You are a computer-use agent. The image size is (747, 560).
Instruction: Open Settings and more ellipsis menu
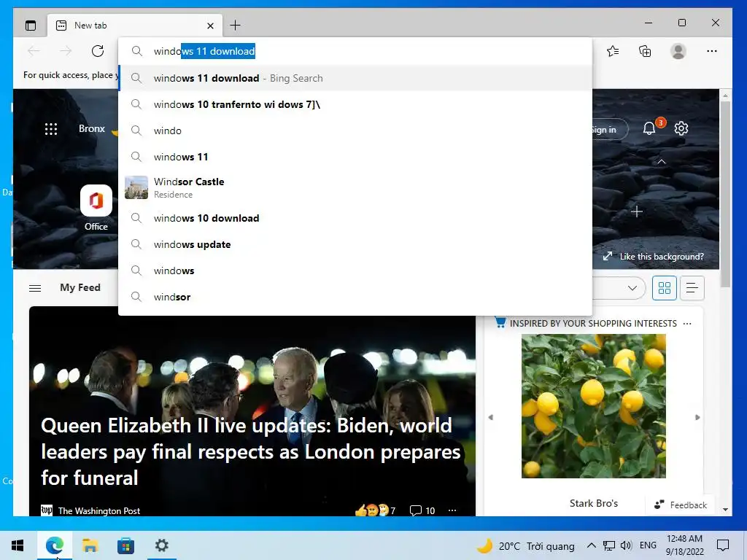(x=712, y=51)
